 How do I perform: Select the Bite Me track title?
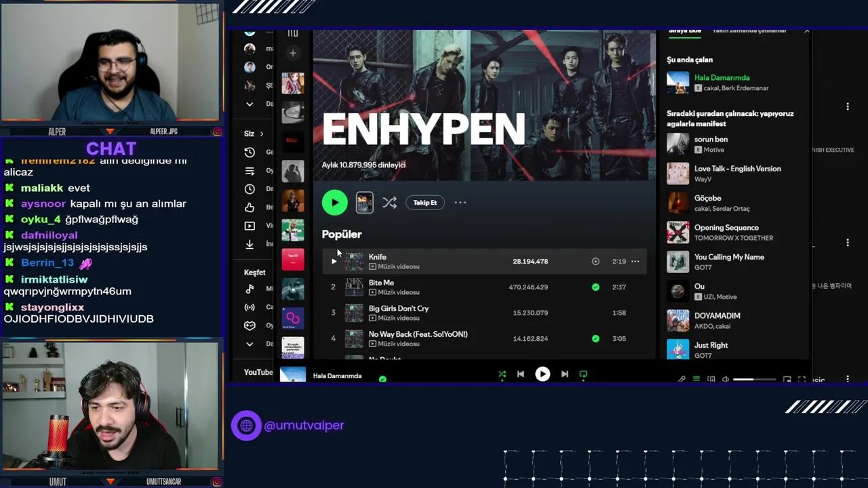point(381,283)
